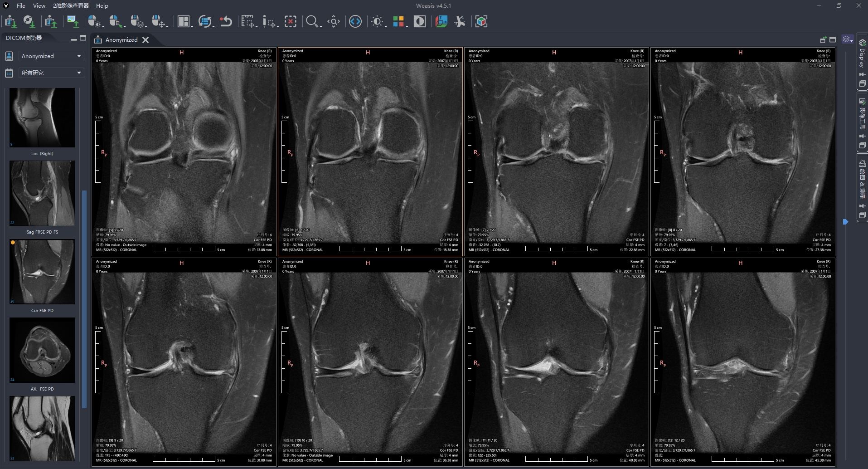Open the File menu
The image size is (868, 469).
[21, 5]
